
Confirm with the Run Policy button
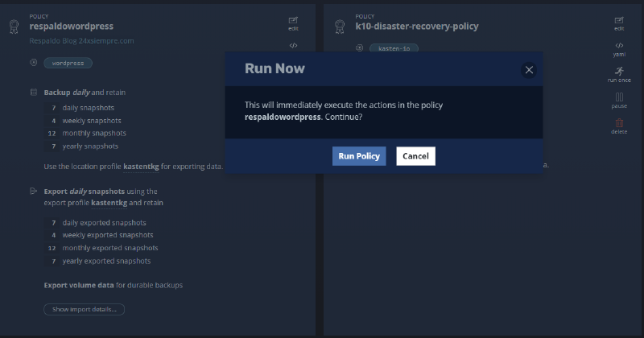point(359,156)
